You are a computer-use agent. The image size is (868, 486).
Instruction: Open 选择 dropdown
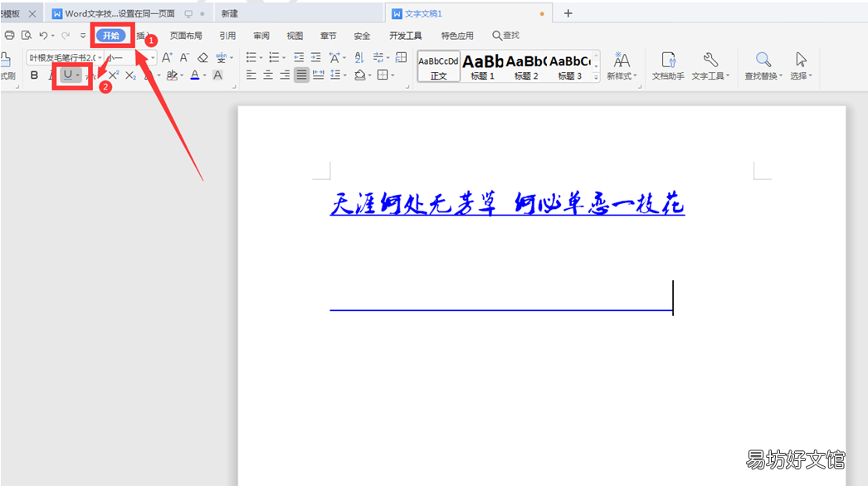[801, 66]
